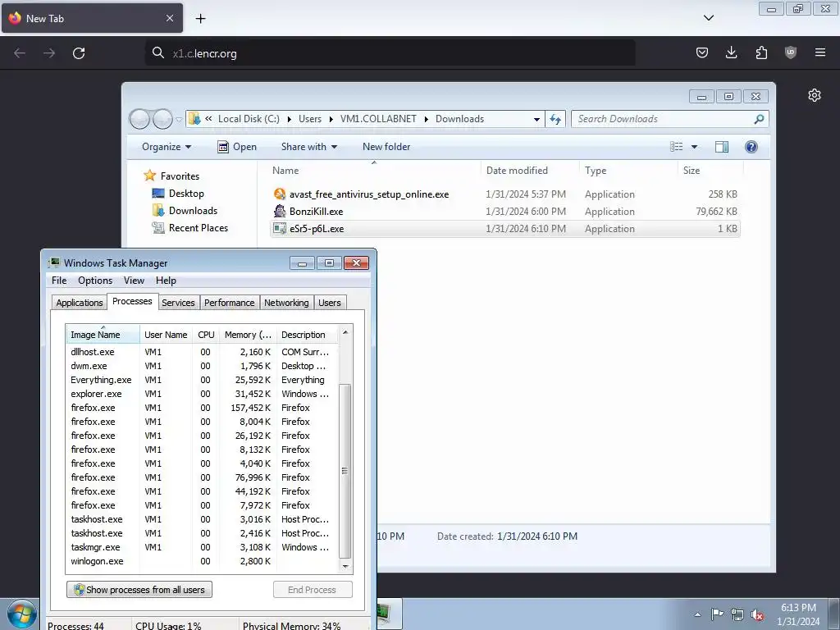Screen dimensions: 840x630
Task: Open the Firefox hamburger menu
Action: click(x=820, y=52)
